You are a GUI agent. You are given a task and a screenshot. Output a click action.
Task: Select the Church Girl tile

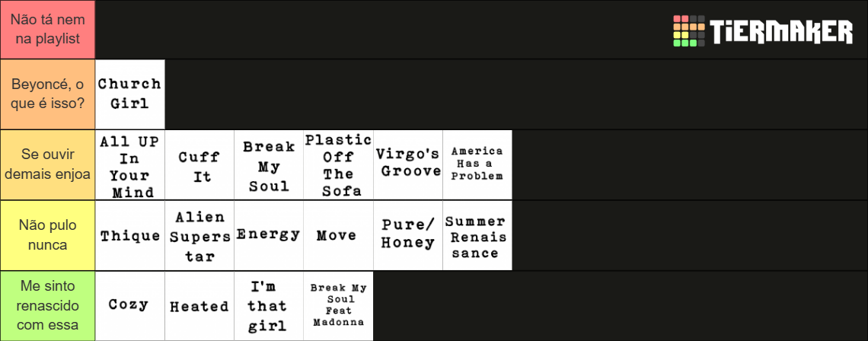pos(130,94)
